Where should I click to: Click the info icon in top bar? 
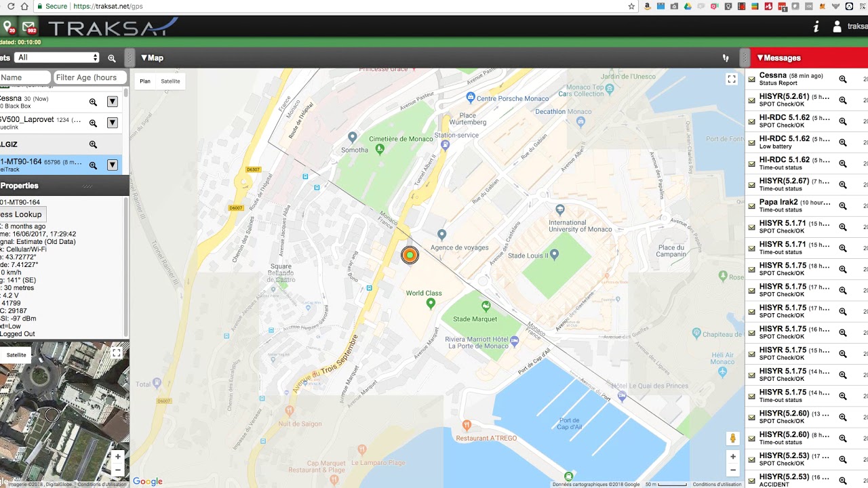[x=816, y=26]
